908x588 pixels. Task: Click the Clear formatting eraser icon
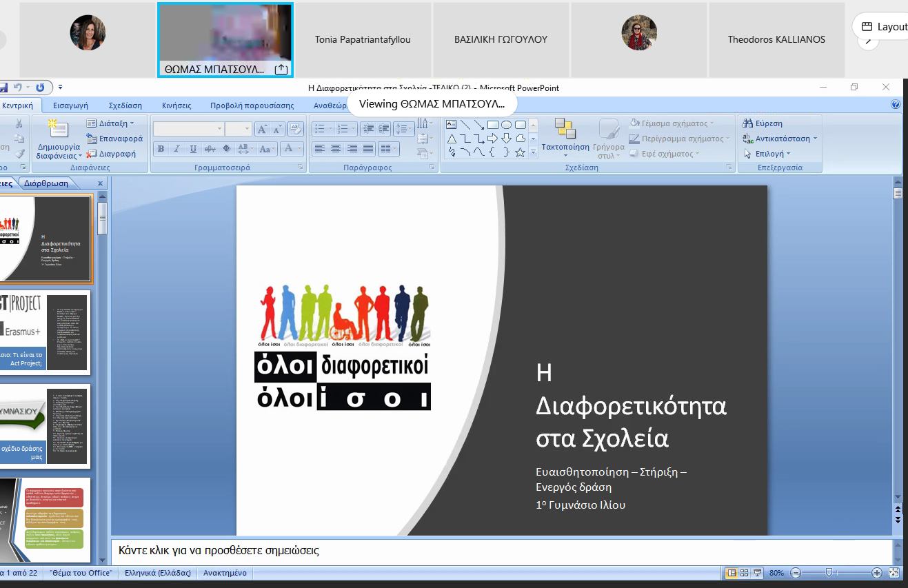click(296, 129)
